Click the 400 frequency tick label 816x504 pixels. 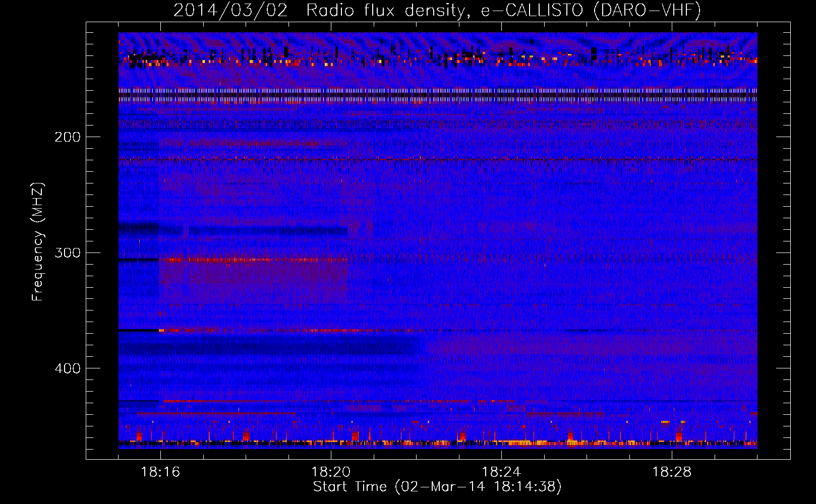click(x=68, y=368)
